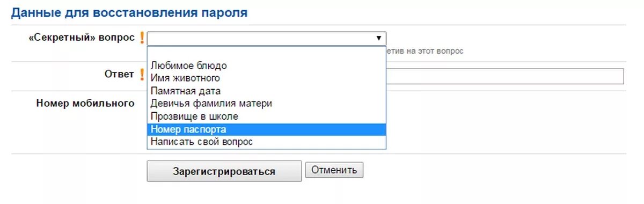Click the Зарегистрироваться button
This screenshot has height=204, width=644.
(x=224, y=171)
